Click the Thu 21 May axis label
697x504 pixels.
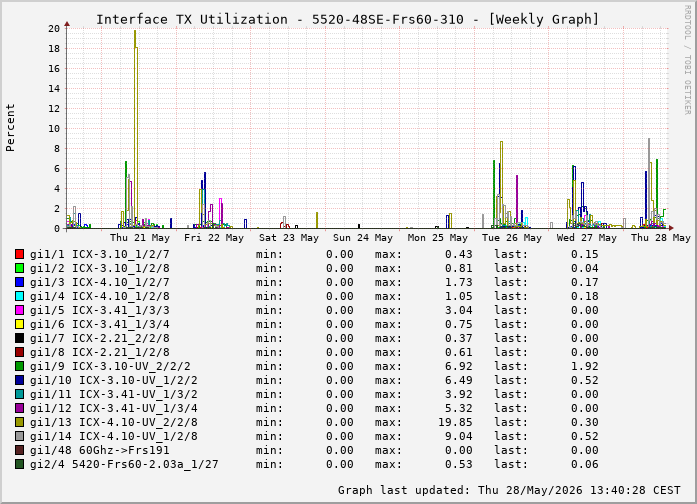(x=140, y=238)
